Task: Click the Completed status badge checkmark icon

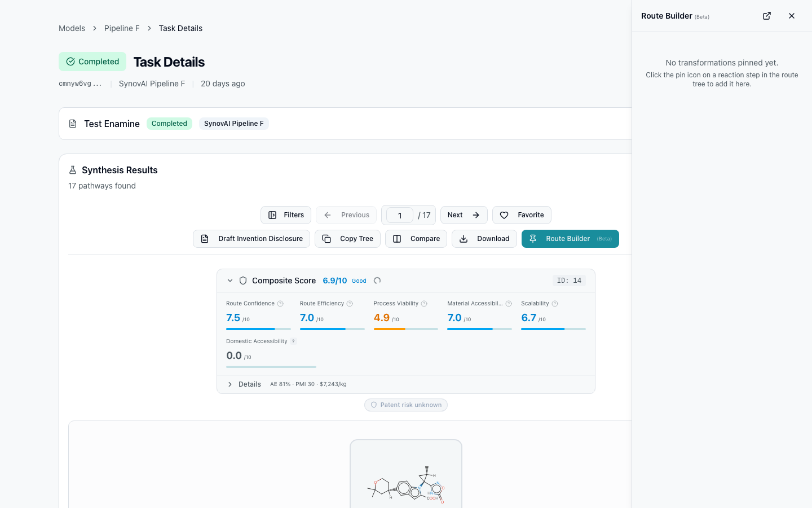Action: click(x=70, y=62)
